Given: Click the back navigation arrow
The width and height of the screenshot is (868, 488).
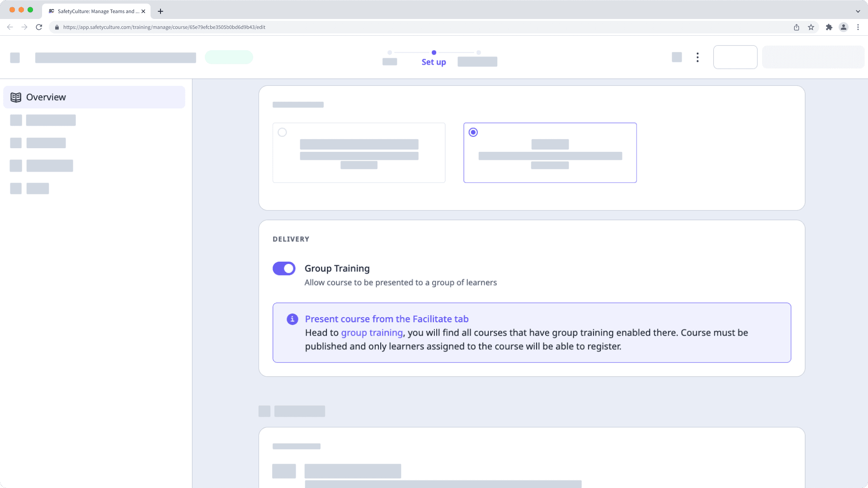Looking at the screenshot, I should point(10,27).
